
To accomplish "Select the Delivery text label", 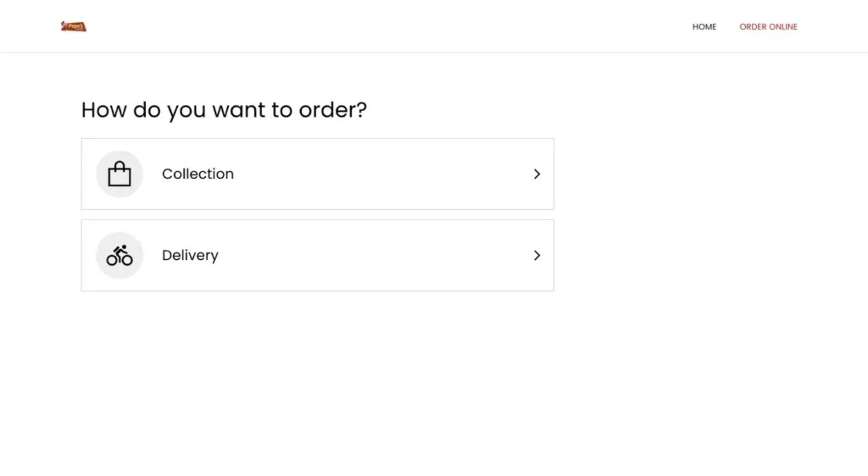I will (190, 255).
